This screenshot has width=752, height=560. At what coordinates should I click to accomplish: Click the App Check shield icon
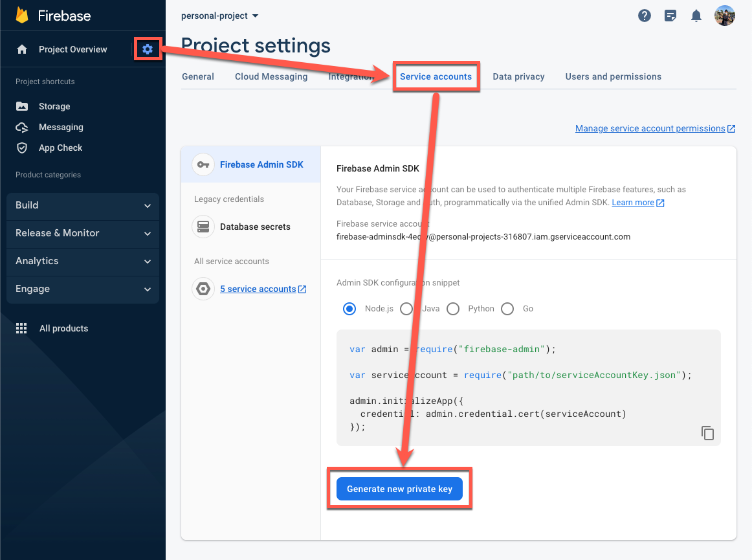[x=22, y=148]
